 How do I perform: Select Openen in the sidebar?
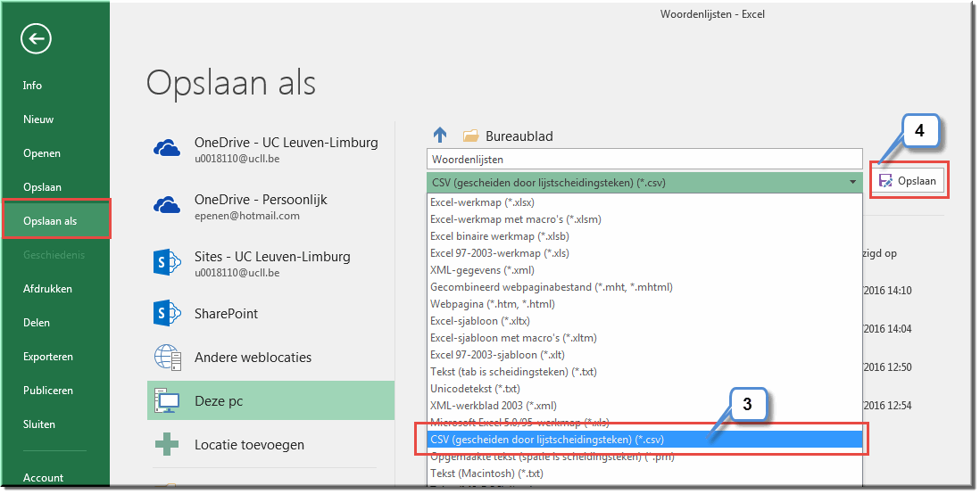(x=42, y=153)
